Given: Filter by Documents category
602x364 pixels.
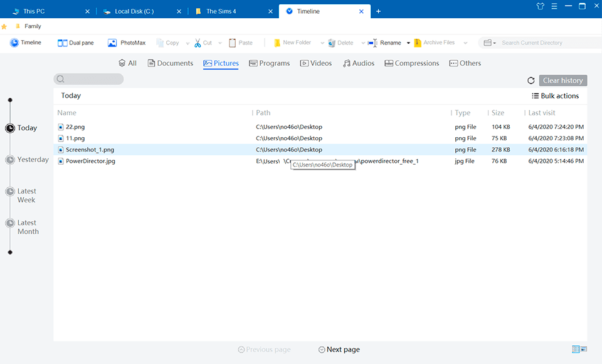Looking at the screenshot, I should click(170, 63).
